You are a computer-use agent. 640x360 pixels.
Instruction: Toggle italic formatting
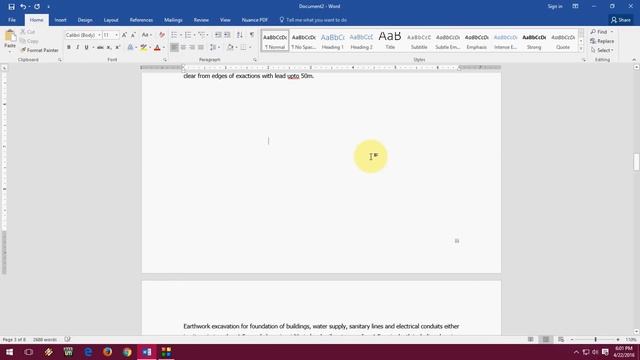pyautogui.click(x=78, y=48)
